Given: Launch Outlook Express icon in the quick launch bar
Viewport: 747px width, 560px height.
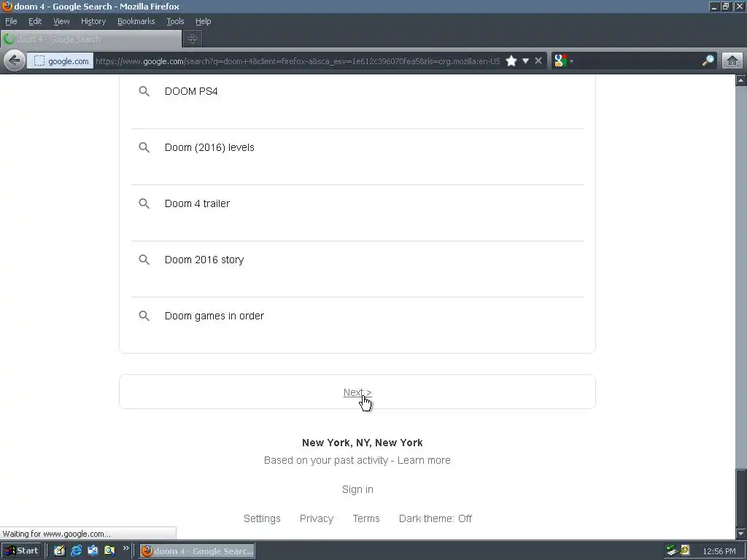Looking at the screenshot, I should [93, 551].
